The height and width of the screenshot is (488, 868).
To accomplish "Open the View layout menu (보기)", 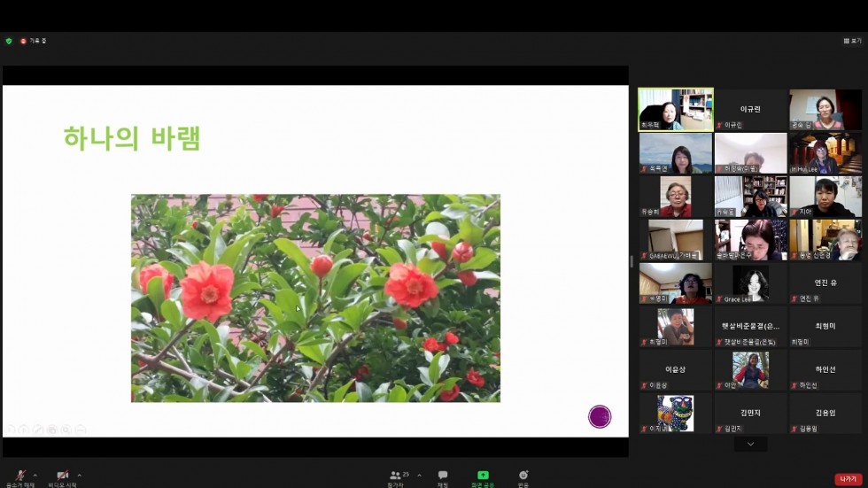I will pos(852,41).
